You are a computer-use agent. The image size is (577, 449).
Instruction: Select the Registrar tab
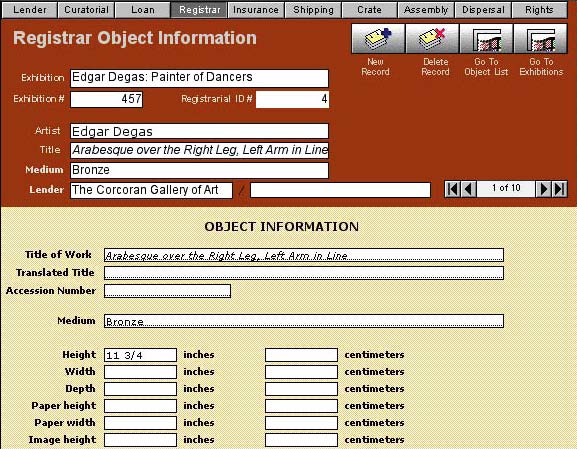point(199,10)
